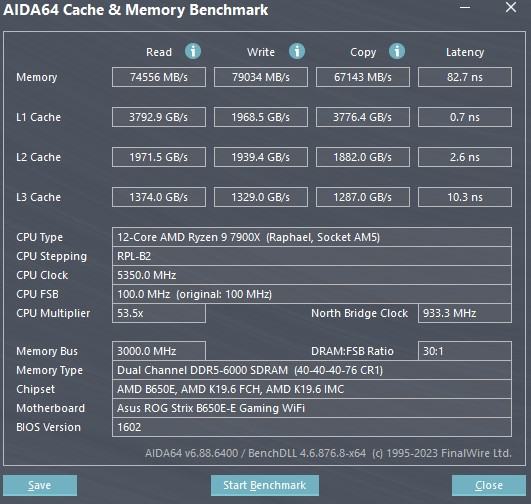Select the Memory write value 79034 MB/s
Image resolution: width=531 pixels, height=504 pixels.
point(261,77)
